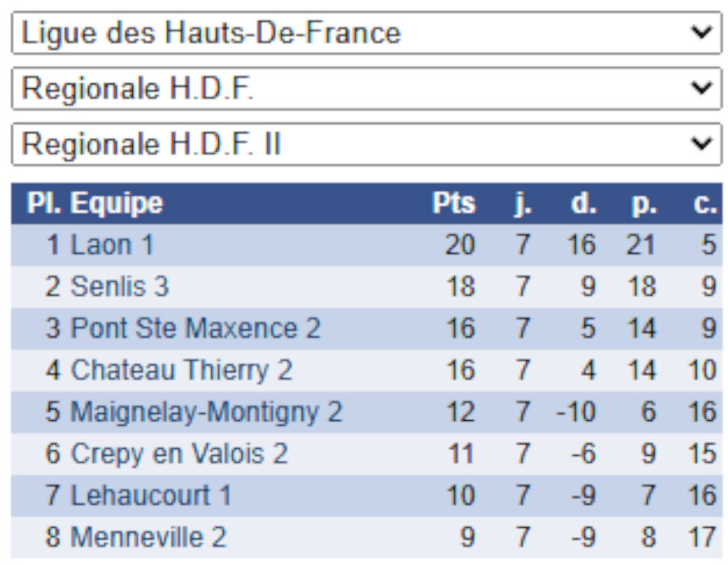
Task: Click Menneville 2 points value 9
Action: 466,537
